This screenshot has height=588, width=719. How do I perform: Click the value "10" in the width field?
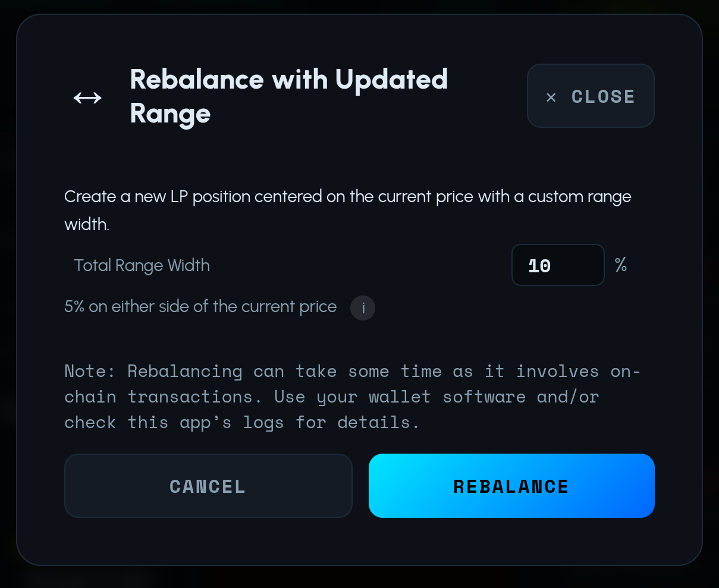539,266
